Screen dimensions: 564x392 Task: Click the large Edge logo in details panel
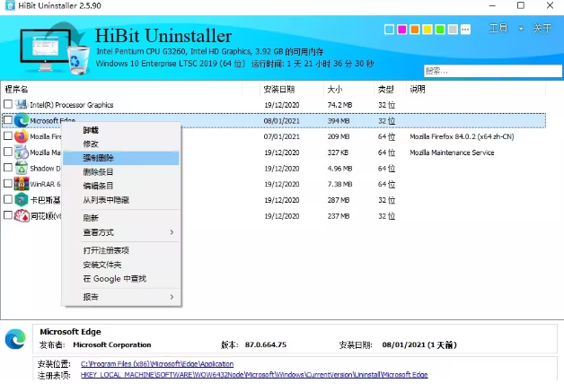click(x=15, y=338)
